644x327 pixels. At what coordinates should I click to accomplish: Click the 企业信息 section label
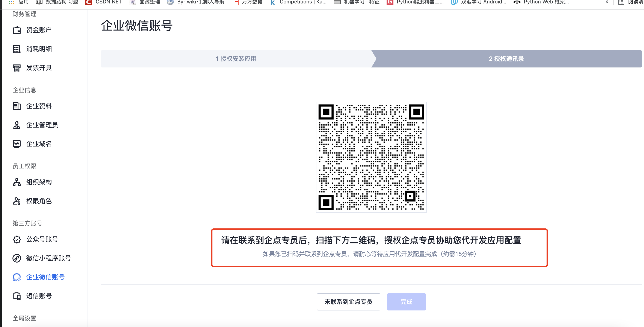[24, 90]
